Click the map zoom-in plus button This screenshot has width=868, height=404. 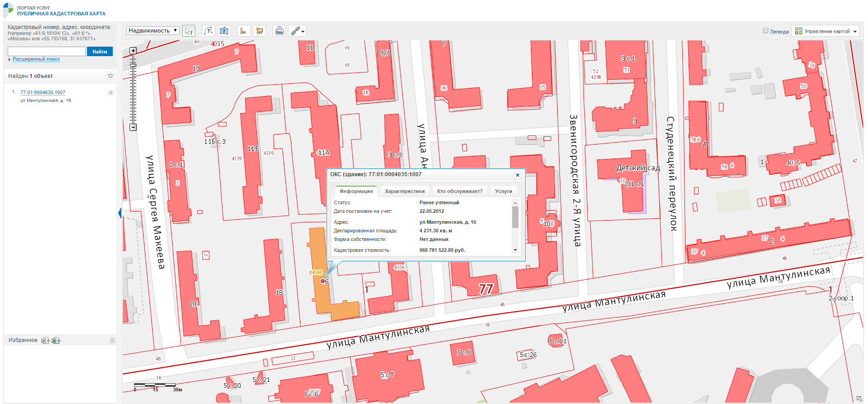click(x=133, y=51)
